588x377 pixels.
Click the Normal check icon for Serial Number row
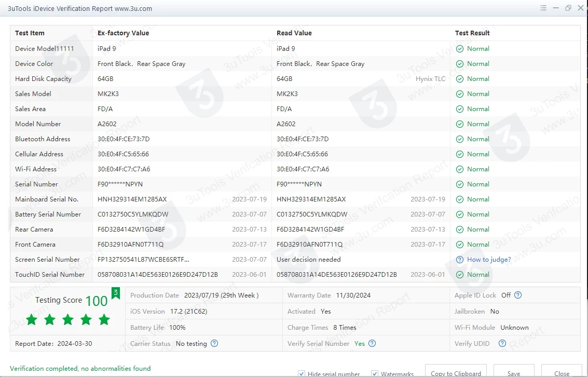[x=459, y=184]
